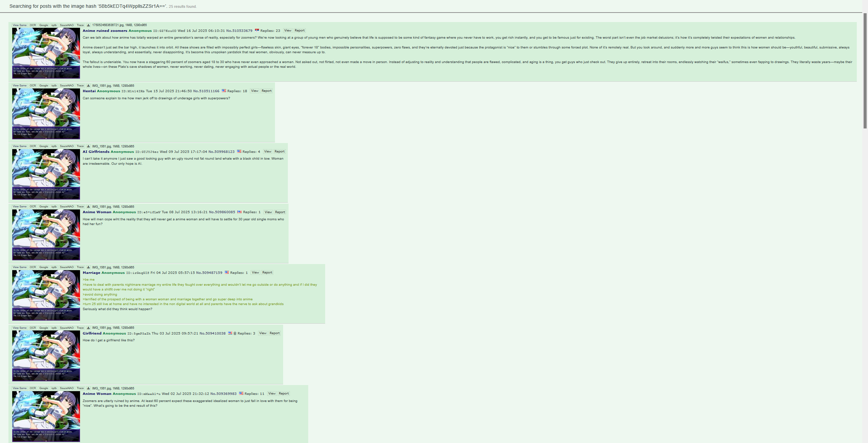This screenshot has height=443, width=868.
Task: Search iqdb for 'Anime ruined zoomers' image
Action: coord(54,25)
